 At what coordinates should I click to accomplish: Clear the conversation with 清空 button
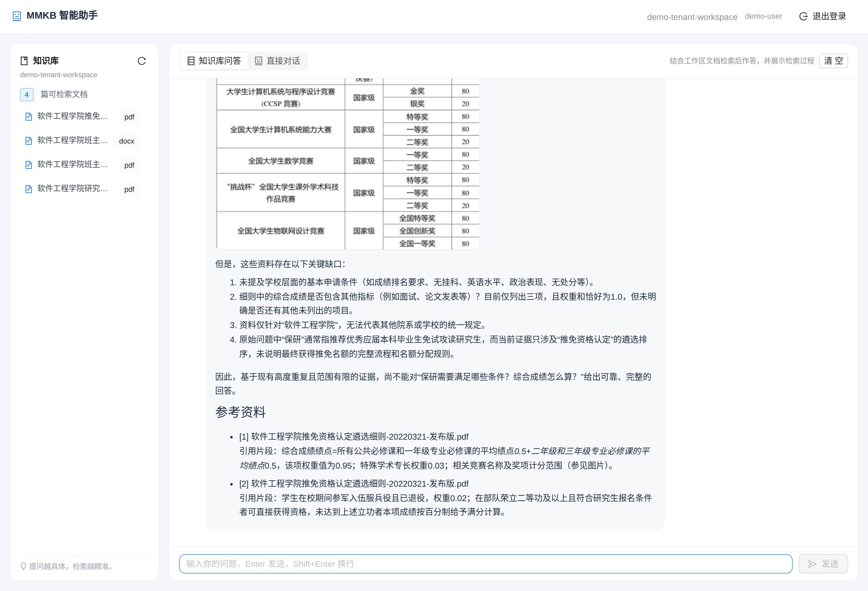tap(833, 61)
